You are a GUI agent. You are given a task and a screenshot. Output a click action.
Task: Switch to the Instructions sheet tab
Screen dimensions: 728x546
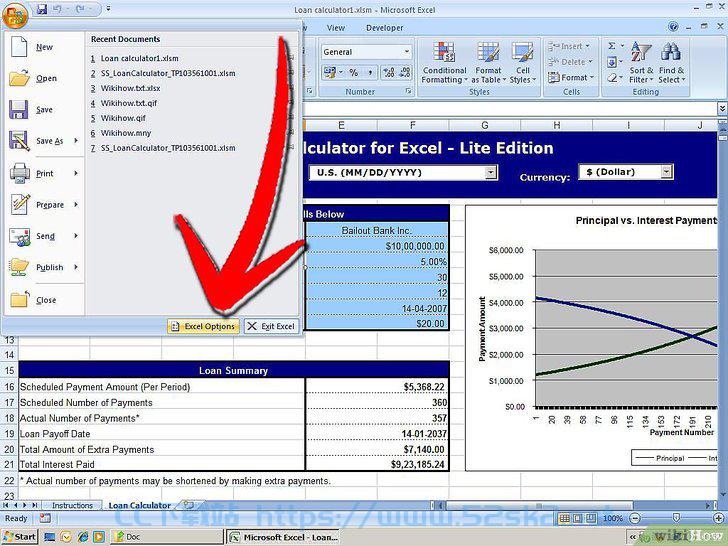(x=72, y=505)
